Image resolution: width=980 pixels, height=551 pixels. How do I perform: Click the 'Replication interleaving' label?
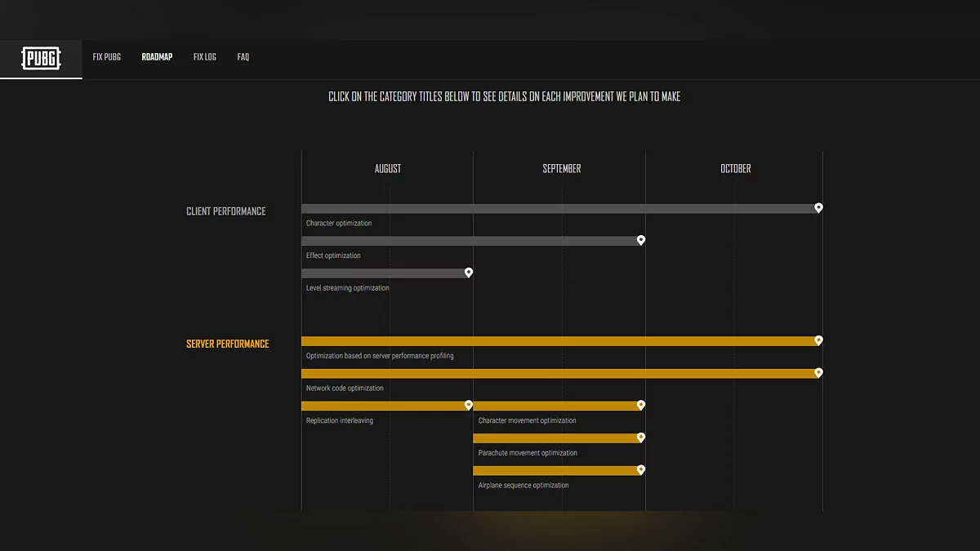point(340,420)
